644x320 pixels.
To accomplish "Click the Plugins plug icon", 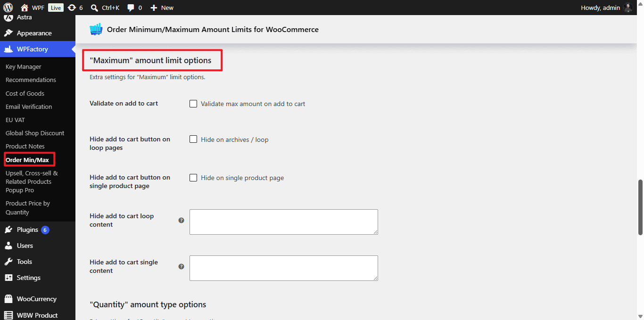I will click(8, 230).
